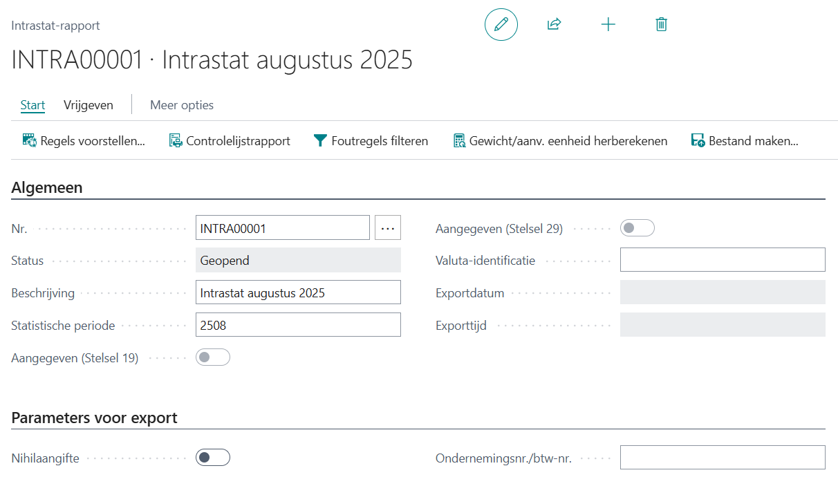Run Regels voorstellen action
Viewport: 838px width, 504px height.
pos(84,141)
